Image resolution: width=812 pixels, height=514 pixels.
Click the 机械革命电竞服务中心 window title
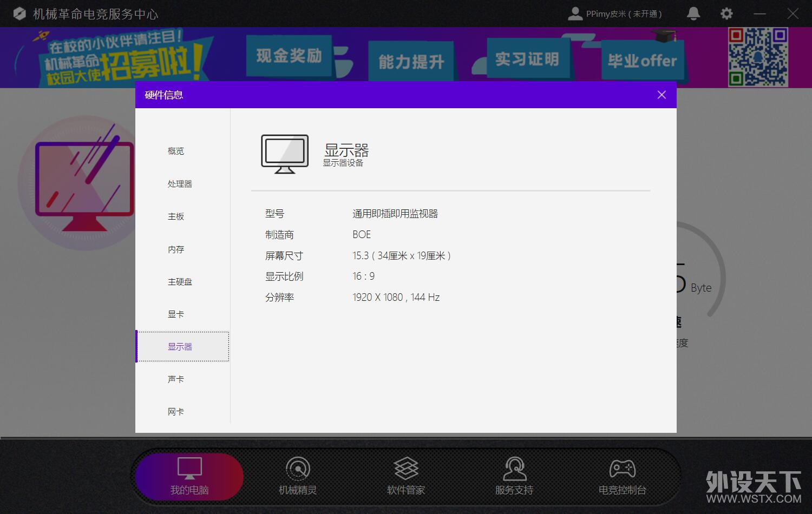[95, 14]
